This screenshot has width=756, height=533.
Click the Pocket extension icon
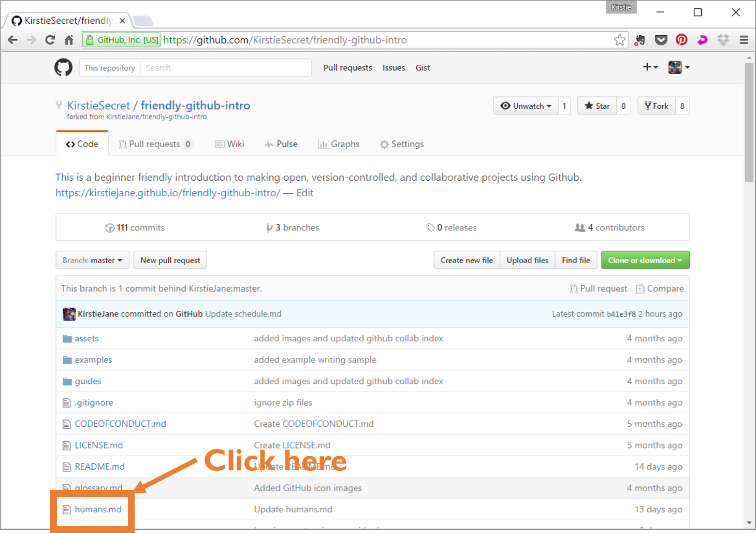tap(661, 40)
